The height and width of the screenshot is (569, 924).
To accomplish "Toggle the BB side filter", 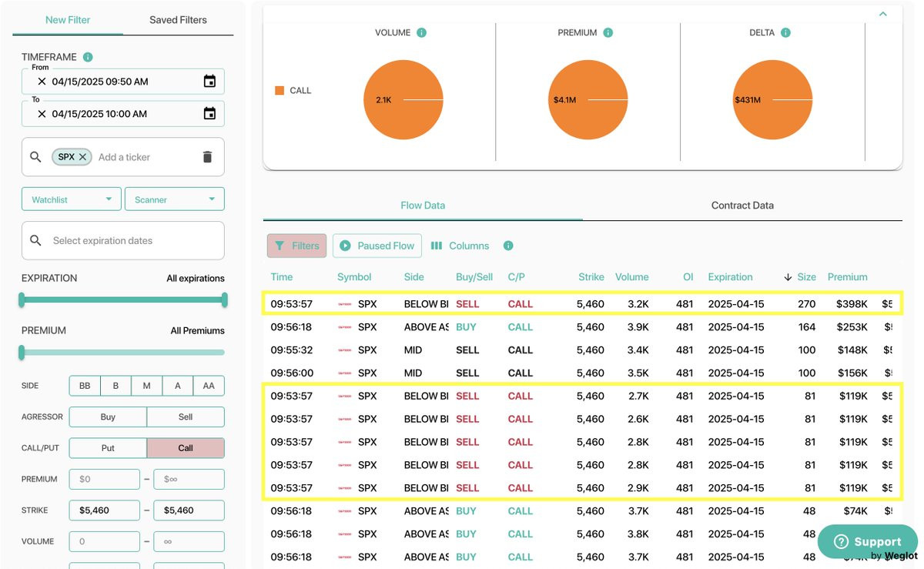I will pyautogui.click(x=85, y=386).
